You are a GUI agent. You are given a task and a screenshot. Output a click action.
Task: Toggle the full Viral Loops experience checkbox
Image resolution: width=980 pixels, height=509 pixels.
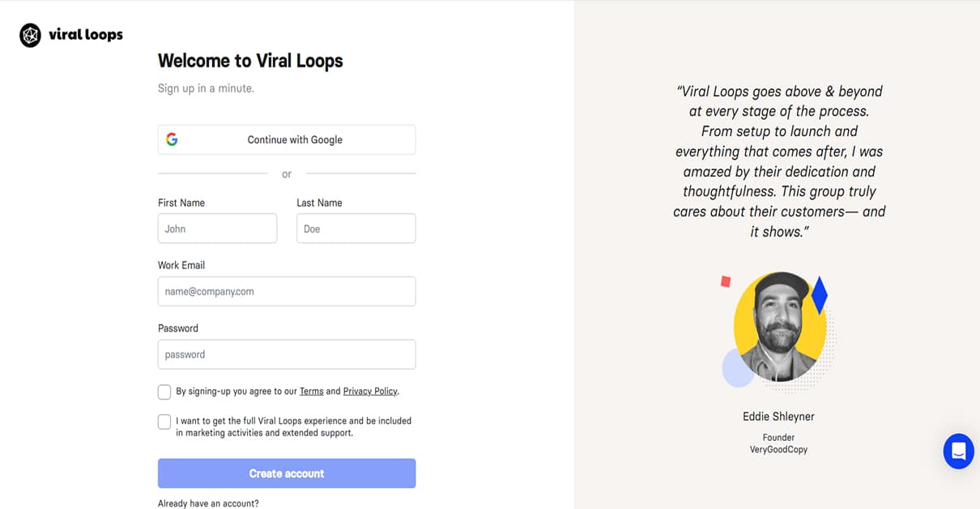164,421
